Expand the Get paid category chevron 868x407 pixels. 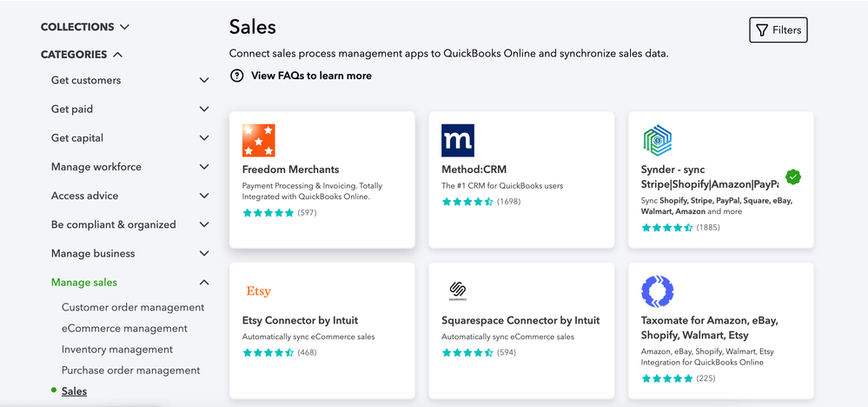tap(204, 109)
